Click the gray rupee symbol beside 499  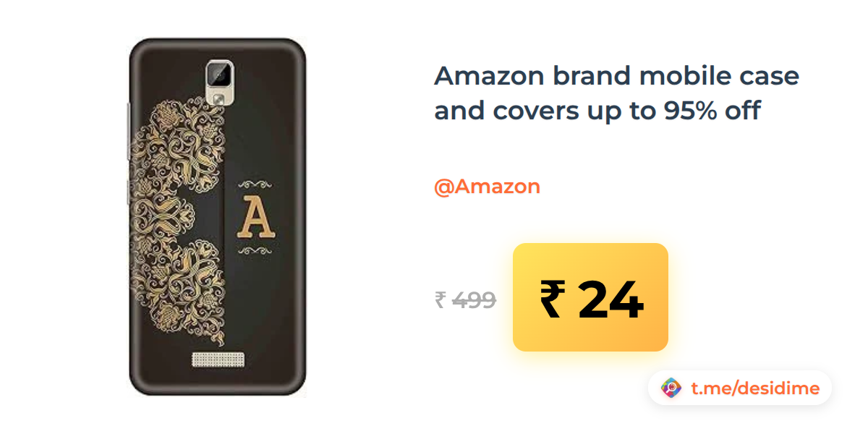(440, 299)
